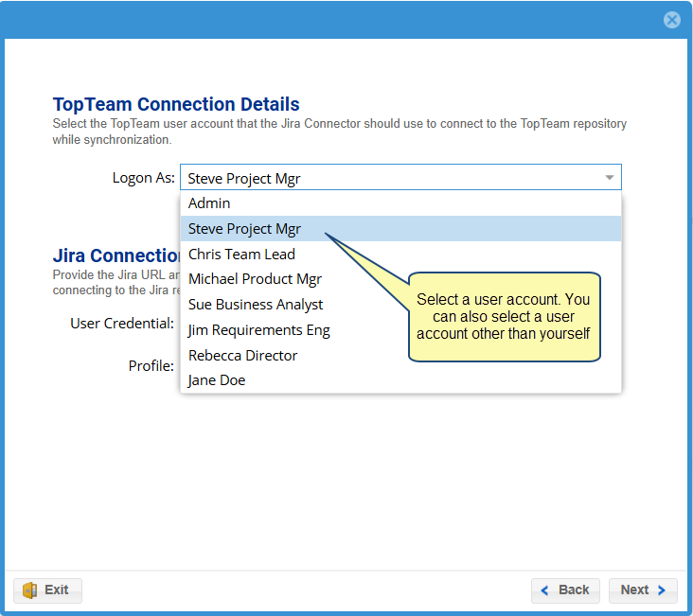The width and height of the screenshot is (693, 616).
Task: Click the Jira Connection section heading
Action: click(x=116, y=255)
